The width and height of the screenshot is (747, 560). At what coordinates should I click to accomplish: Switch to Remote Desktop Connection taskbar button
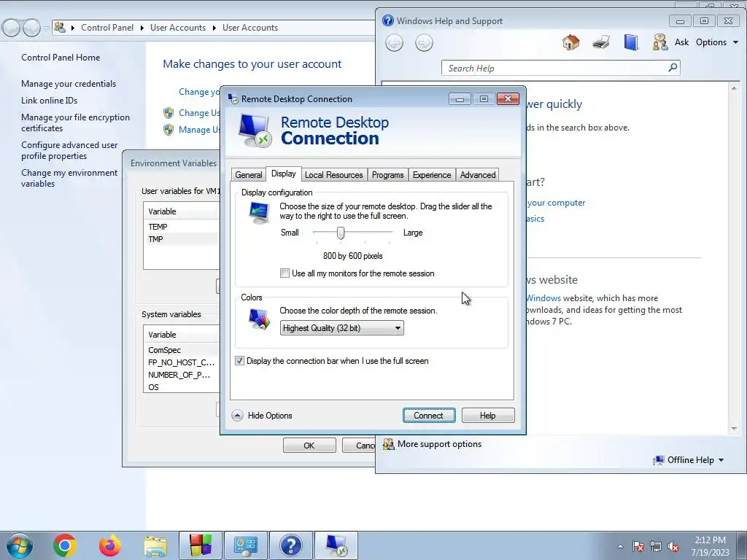point(336,545)
